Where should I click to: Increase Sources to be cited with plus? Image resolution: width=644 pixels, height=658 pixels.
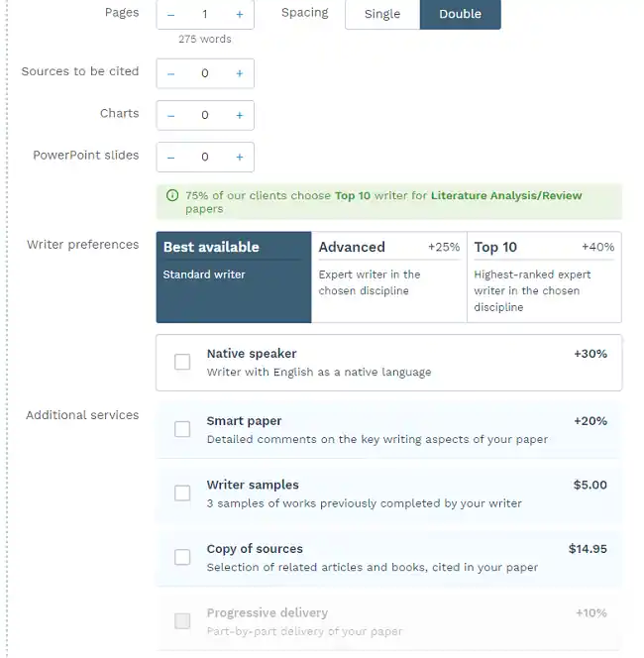pyautogui.click(x=240, y=74)
